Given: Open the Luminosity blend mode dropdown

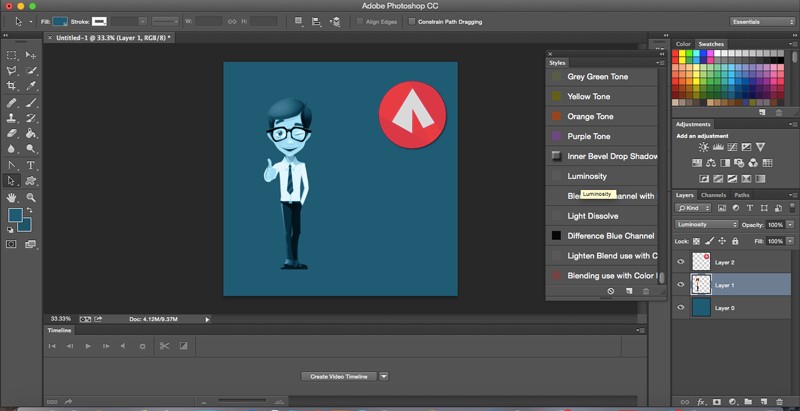Looking at the screenshot, I should (706, 224).
